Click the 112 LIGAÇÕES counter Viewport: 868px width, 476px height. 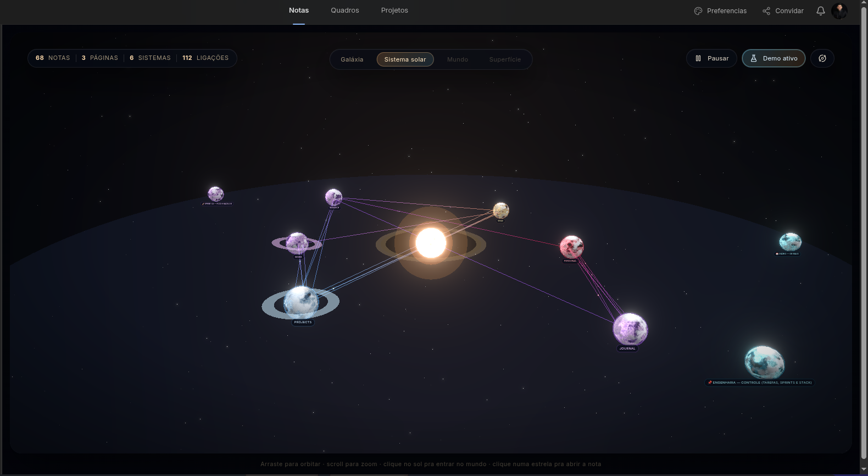coord(205,58)
